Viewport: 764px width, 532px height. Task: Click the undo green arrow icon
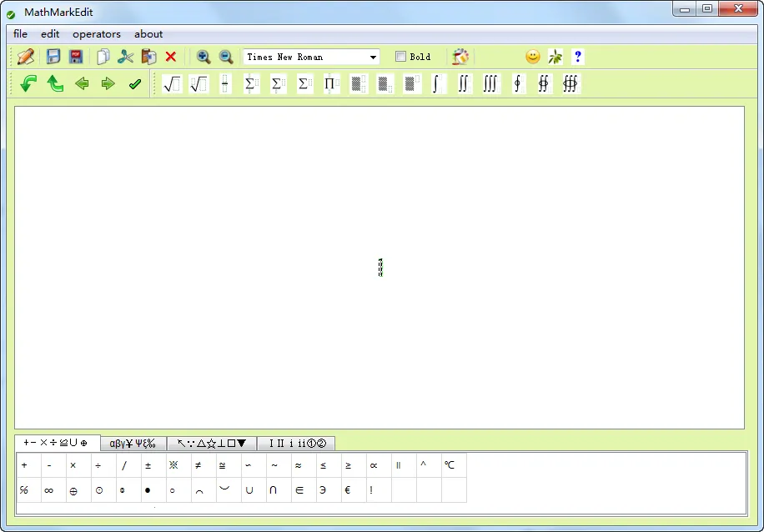pos(27,83)
